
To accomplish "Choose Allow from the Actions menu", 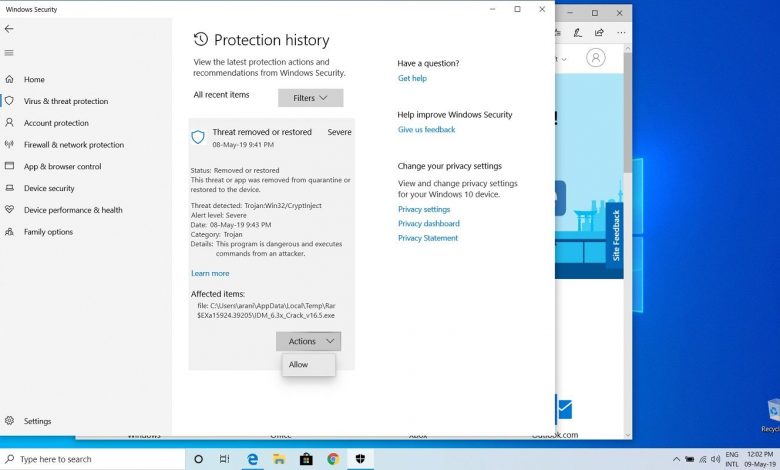I will coord(308,365).
